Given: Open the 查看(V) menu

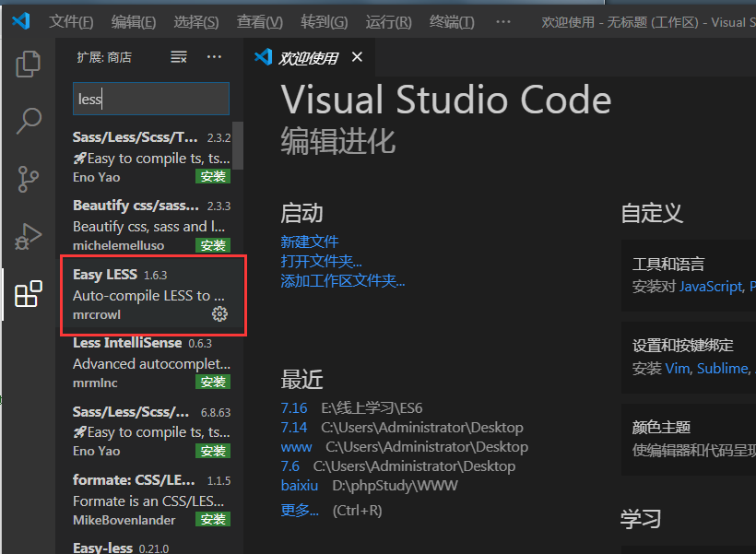Looking at the screenshot, I should tap(260, 22).
